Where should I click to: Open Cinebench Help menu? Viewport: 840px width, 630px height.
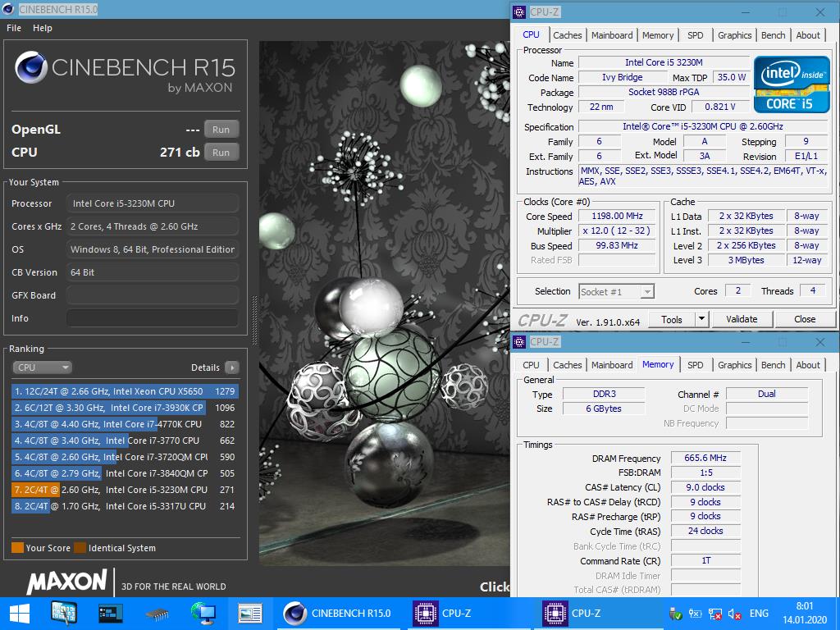tap(43, 28)
